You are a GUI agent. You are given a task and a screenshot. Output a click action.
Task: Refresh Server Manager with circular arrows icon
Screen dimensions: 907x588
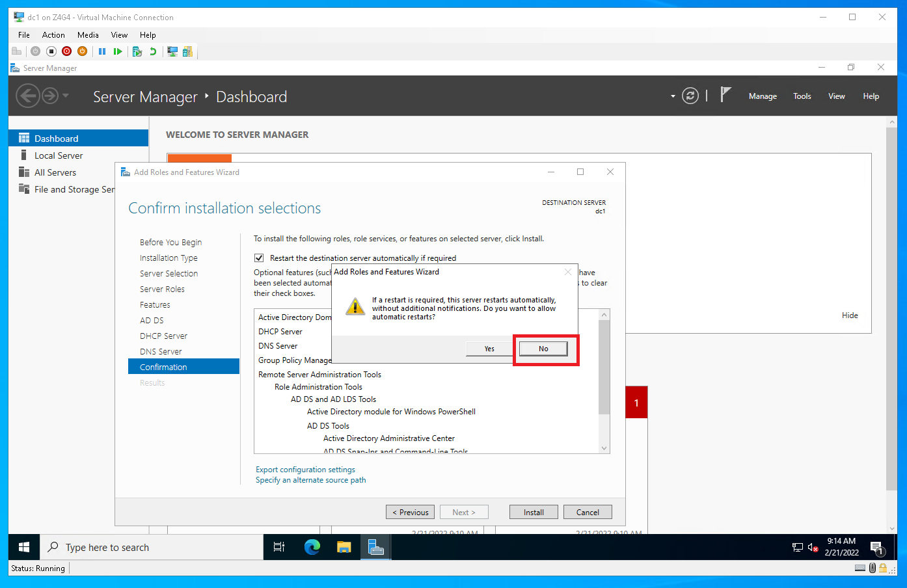click(690, 96)
